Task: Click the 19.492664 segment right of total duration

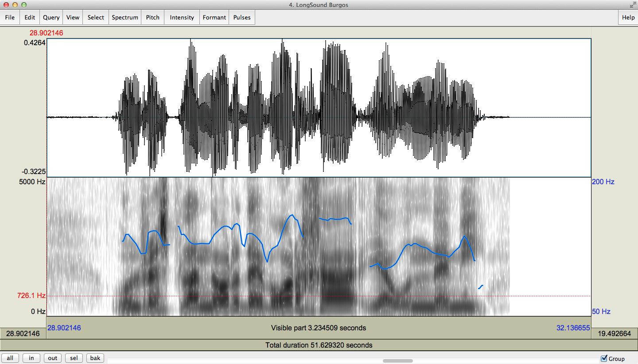Action: [x=614, y=333]
